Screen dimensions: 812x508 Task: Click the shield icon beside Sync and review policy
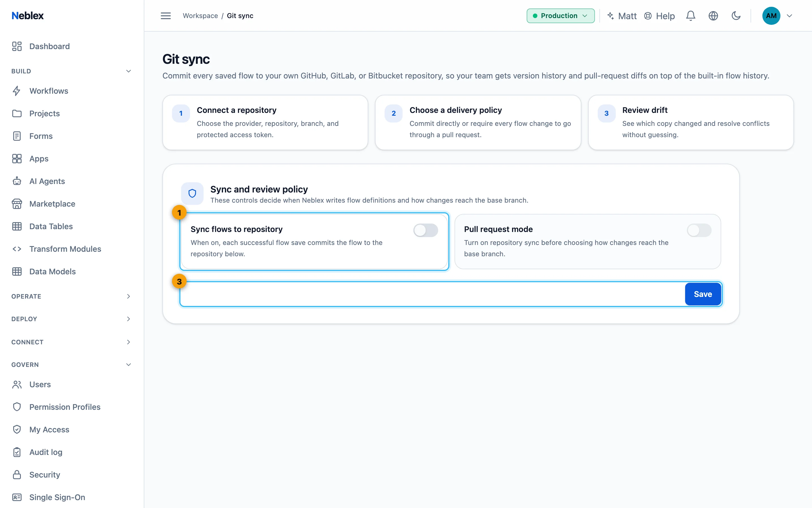tap(192, 194)
